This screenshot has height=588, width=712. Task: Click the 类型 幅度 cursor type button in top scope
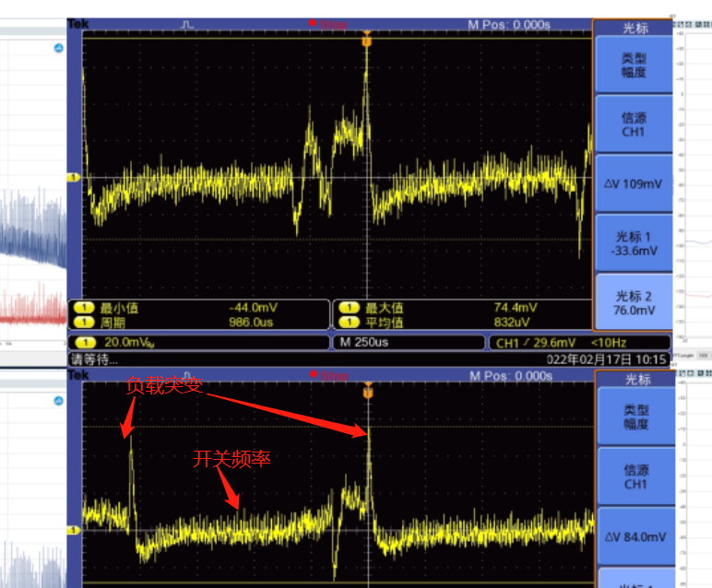pyautogui.click(x=634, y=65)
